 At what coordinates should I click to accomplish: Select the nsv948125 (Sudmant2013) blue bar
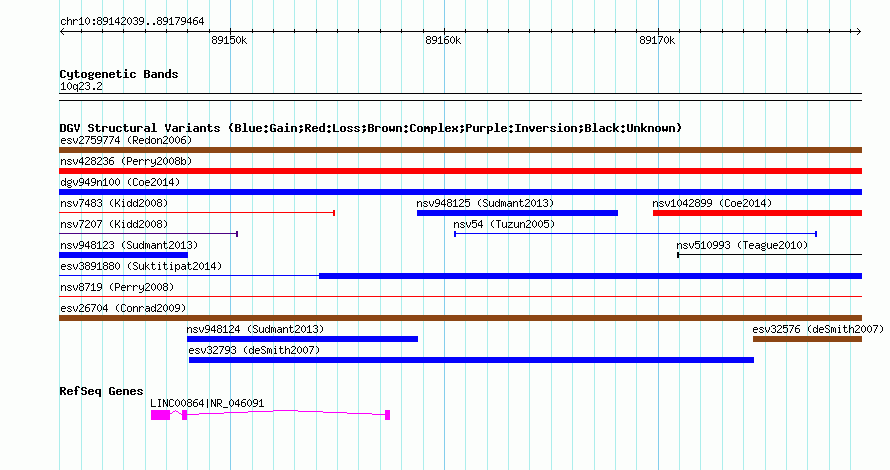click(517, 213)
